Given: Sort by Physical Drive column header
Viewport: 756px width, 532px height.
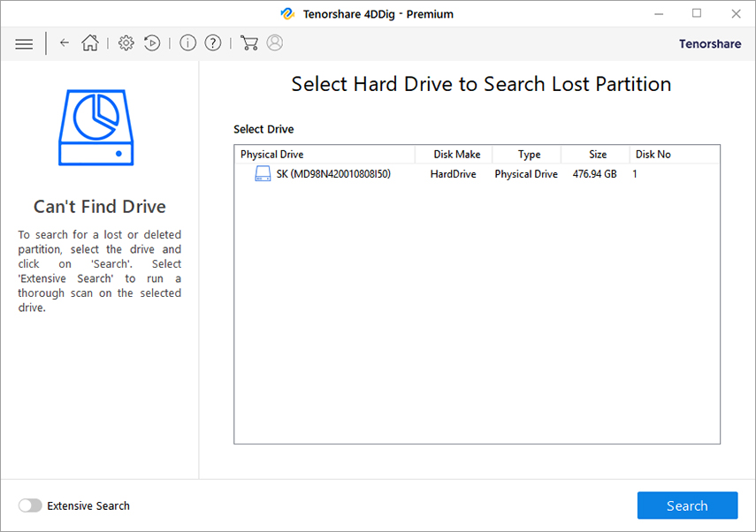Looking at the screenshot, I should point(325,154).
